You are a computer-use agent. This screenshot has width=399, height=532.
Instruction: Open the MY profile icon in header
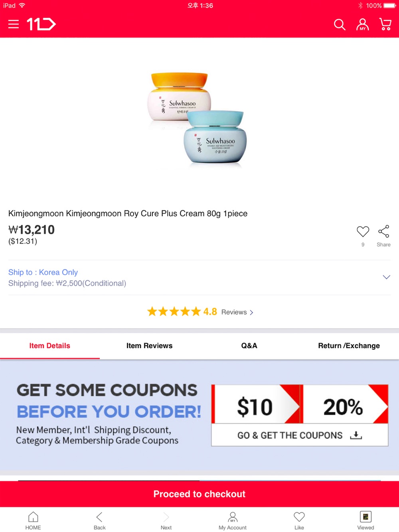click(362, 25)
